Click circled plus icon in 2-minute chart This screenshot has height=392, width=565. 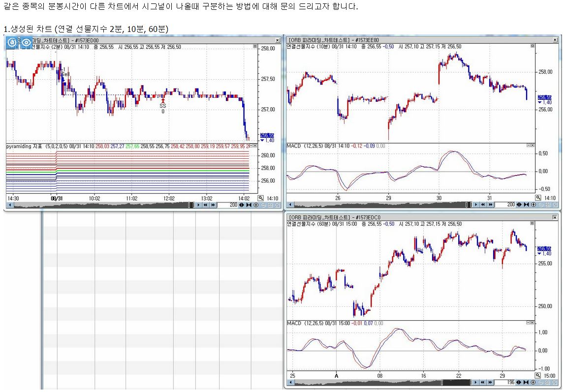pyautogui.click(x=256, y=205)
